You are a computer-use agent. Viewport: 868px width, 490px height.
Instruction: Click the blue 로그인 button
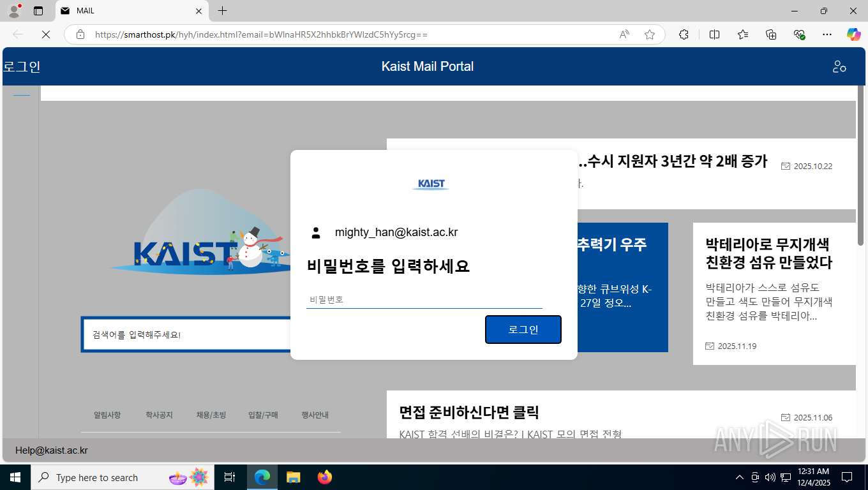[523, 329]
